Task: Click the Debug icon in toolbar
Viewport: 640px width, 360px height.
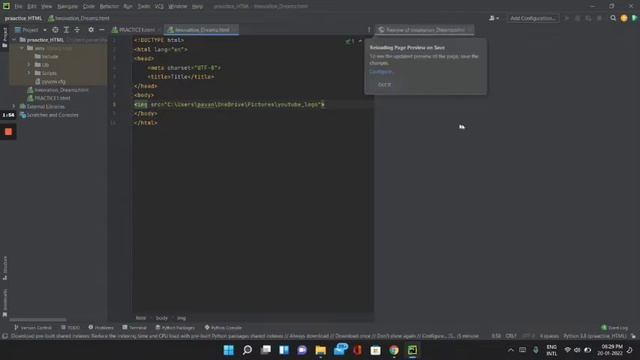Action: click(577, 18)
